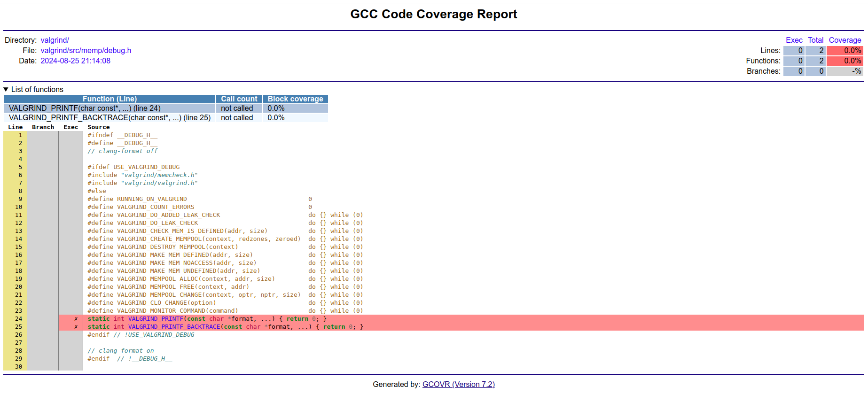Select the VALGRIND_PRINTF_BACKTRACE function entry
The image size is (868, 394).
(109, 118)
